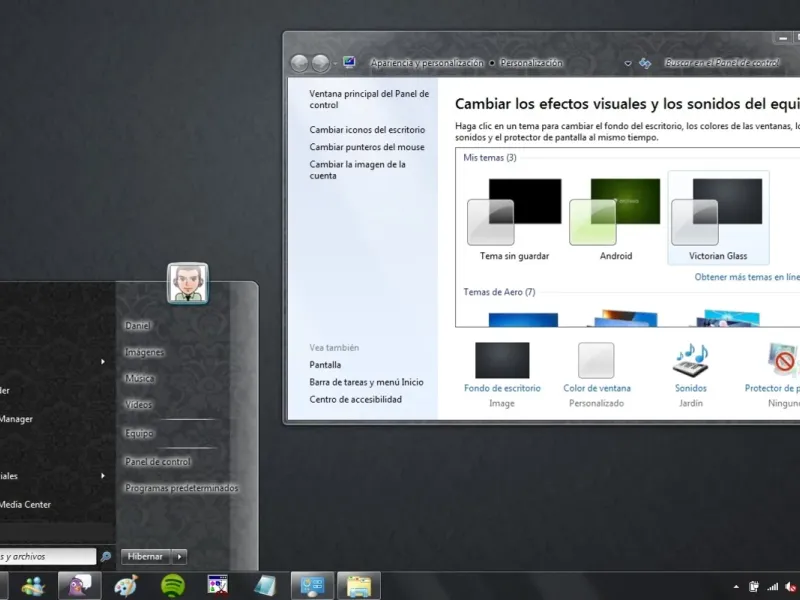Focus the Start menu search box
This screenshot has width=800, height=600.
pos(47,557)
